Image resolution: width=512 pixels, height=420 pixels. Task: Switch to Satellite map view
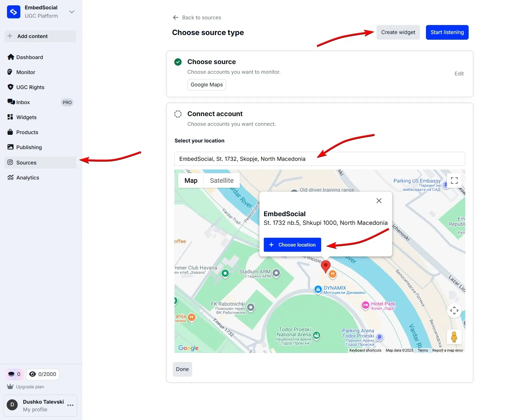click(x=221, y=180)
